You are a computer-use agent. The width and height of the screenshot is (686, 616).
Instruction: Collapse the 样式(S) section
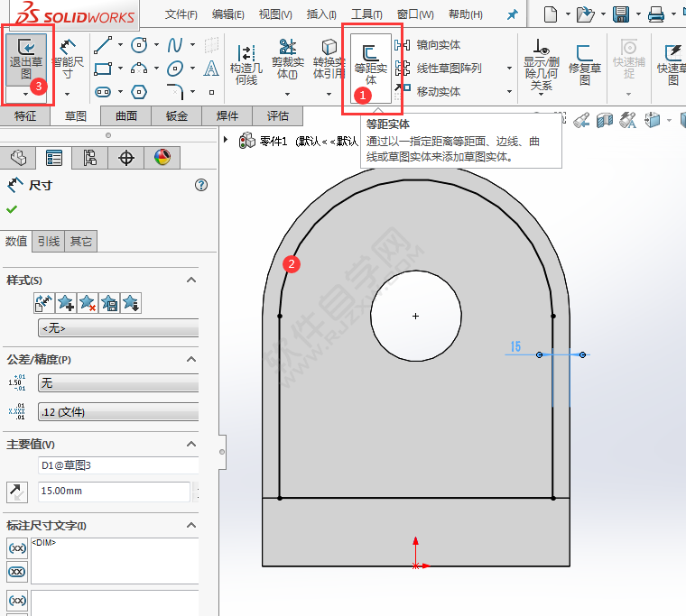[x=191, y=280]
